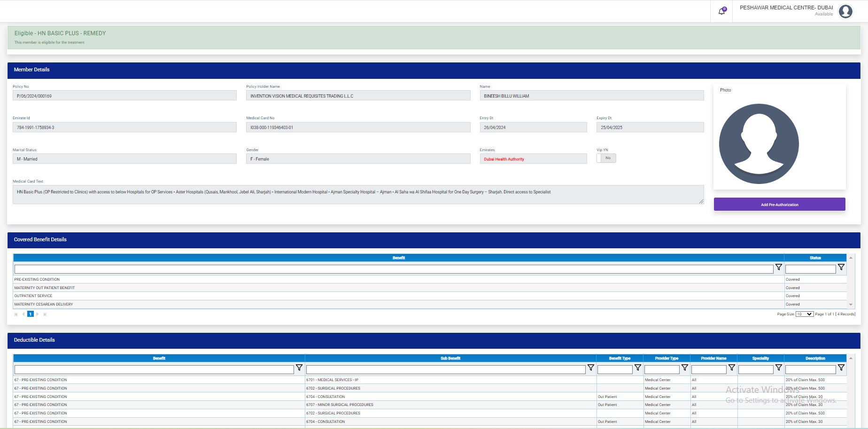Click the member photo placeholder
The height and width of the screenshot is (429, 868).
point(759,144)
